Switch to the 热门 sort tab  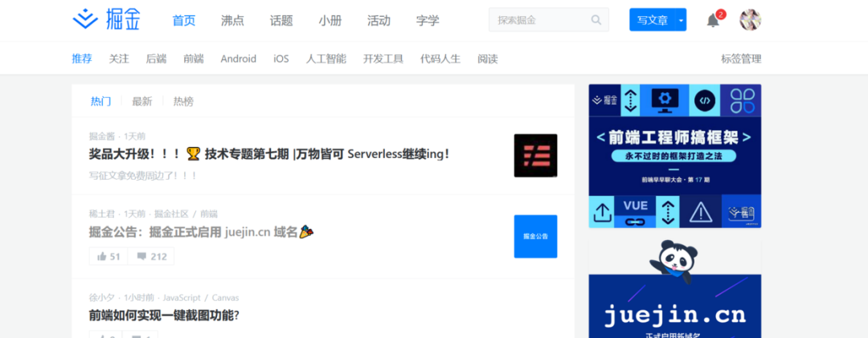[x=100, y=101]
